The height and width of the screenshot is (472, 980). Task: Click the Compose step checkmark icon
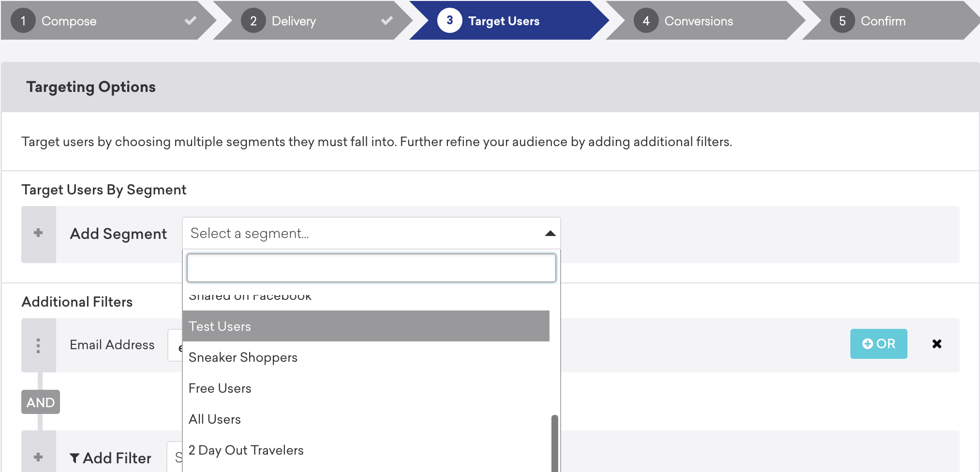pyautogui.click(x=191, y=20)
